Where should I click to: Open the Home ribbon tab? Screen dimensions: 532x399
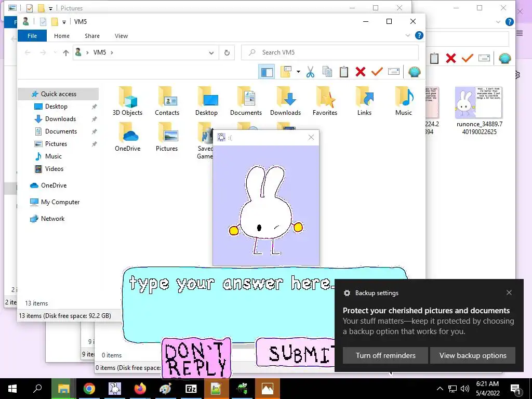(62, 36)
